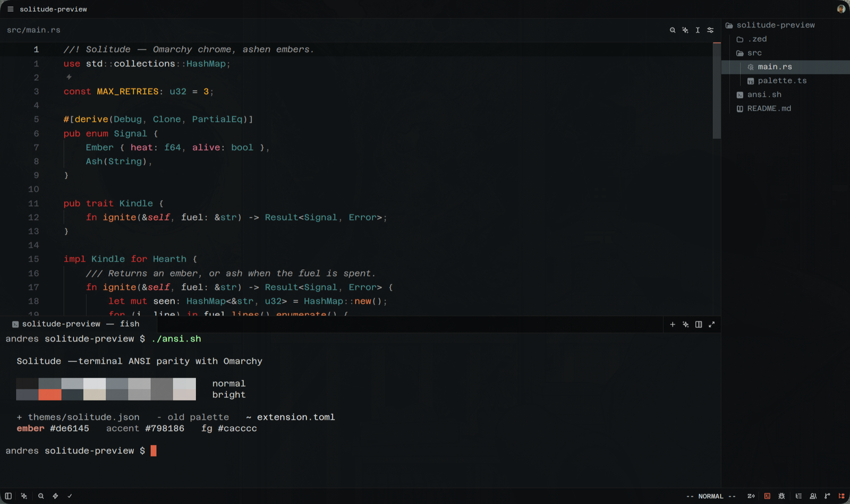This screenshot has height=504, width=850.
Task: Click the code action lightning bolt in gutter
Action: (x=69, y=77)
